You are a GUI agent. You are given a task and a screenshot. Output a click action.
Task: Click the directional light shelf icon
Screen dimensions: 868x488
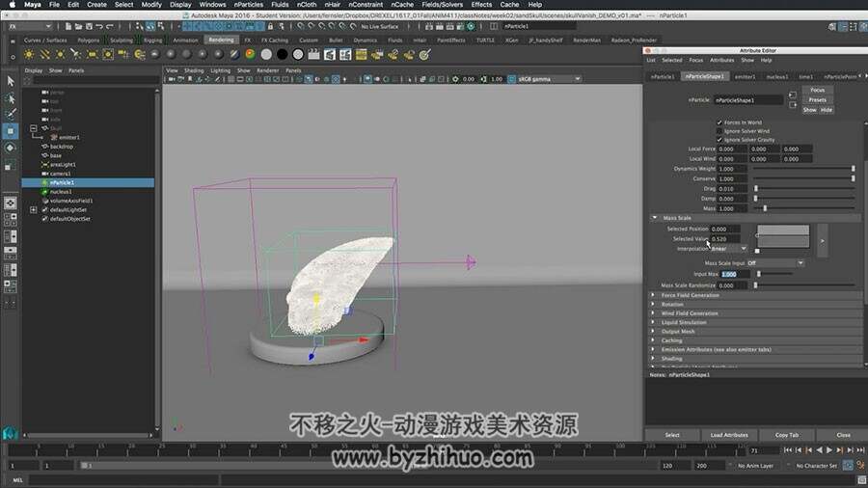point(44,54)
